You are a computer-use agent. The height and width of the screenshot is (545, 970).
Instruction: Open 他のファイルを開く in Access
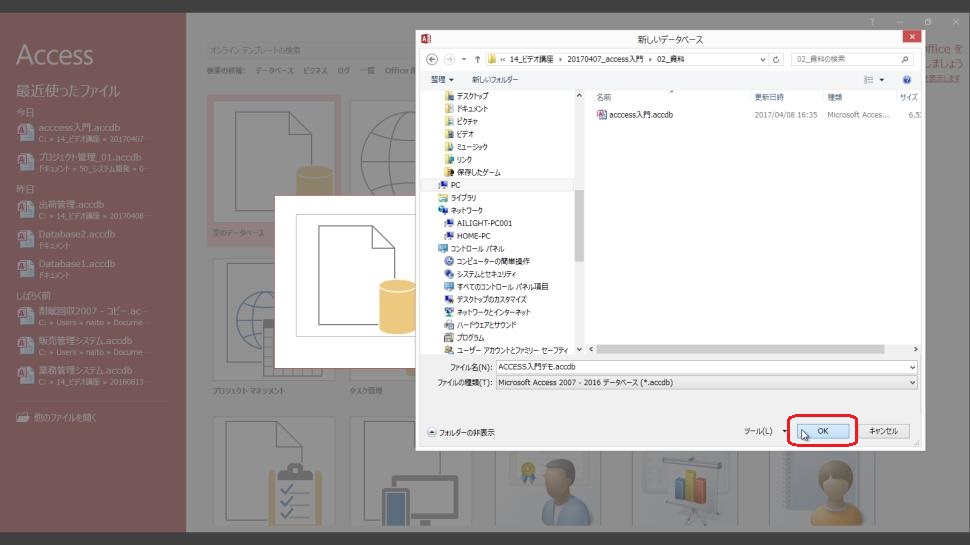coord(56,418)
